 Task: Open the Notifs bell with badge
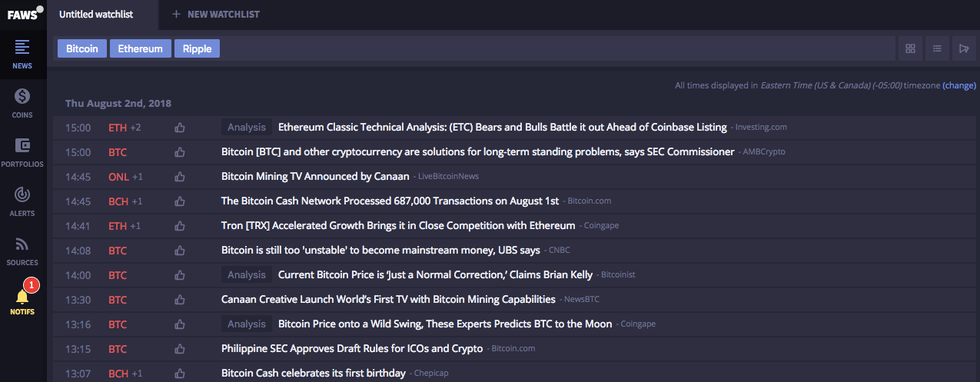coord(22,300)
